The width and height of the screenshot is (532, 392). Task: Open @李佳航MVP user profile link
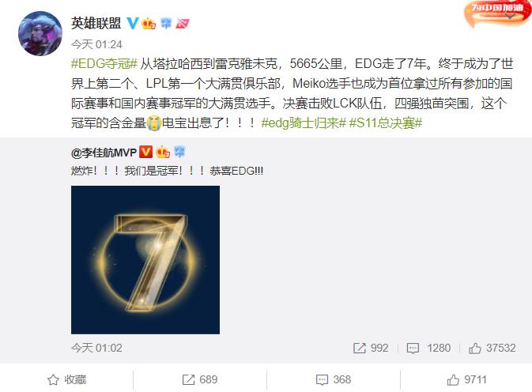pos(104,153)
